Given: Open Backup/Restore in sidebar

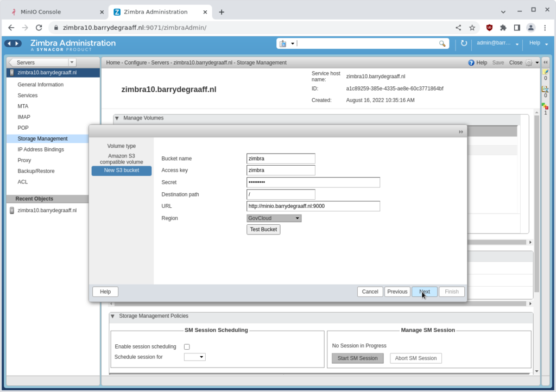Looking at the screenshot, I should pos(36,171).
